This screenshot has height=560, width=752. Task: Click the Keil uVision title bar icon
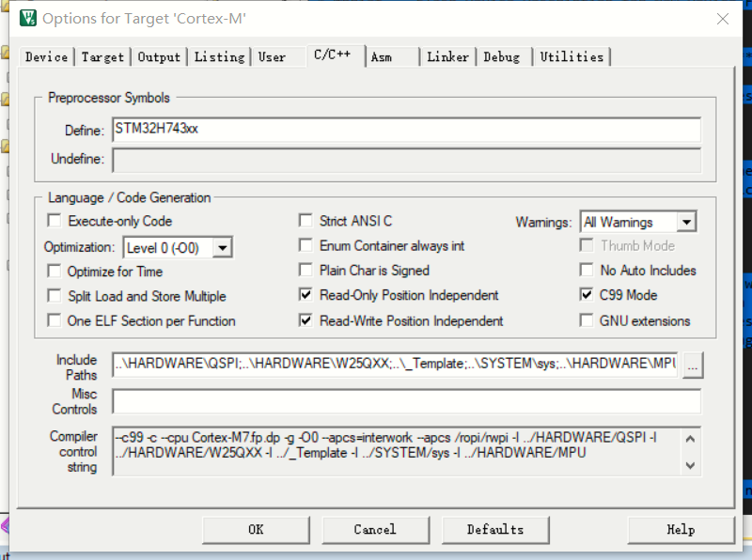(x=28, y=18)
